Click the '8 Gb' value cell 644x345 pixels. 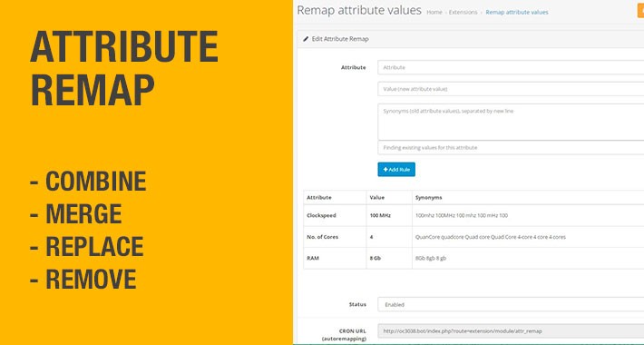(389, 258)
